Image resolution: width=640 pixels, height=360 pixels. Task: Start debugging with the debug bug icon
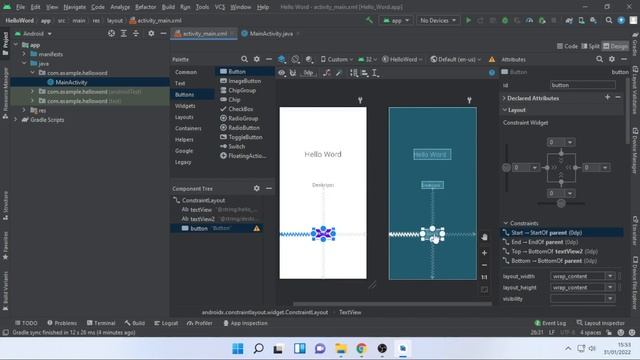point(505,20)
